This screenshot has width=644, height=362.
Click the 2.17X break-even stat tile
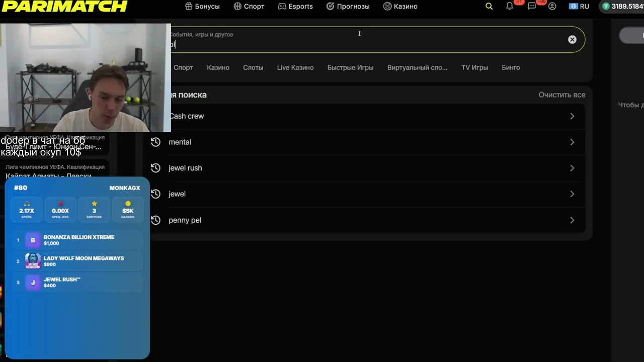click(27, 209)
